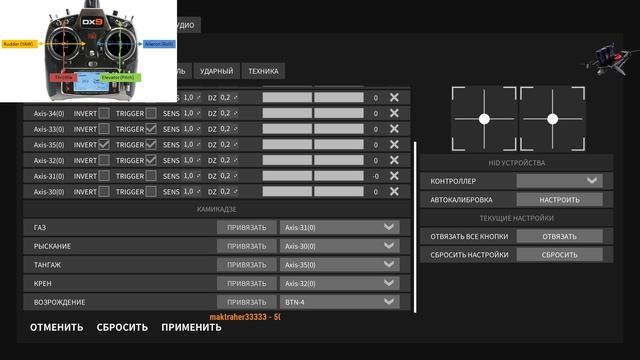The width and height of the screenshot is (640, 360).
Task: Click the X on Axis-30(0) row
Action: 394,191
